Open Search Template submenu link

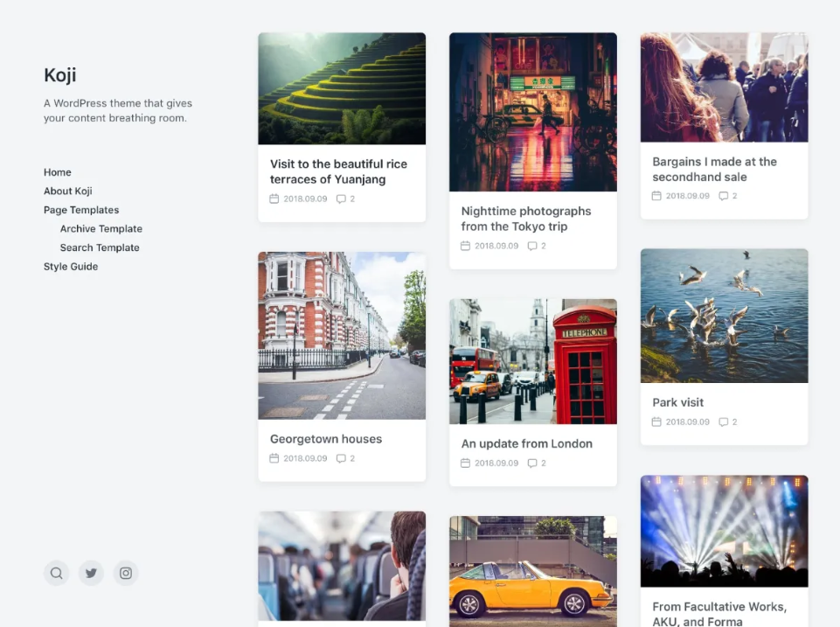[x=100, y=247]
